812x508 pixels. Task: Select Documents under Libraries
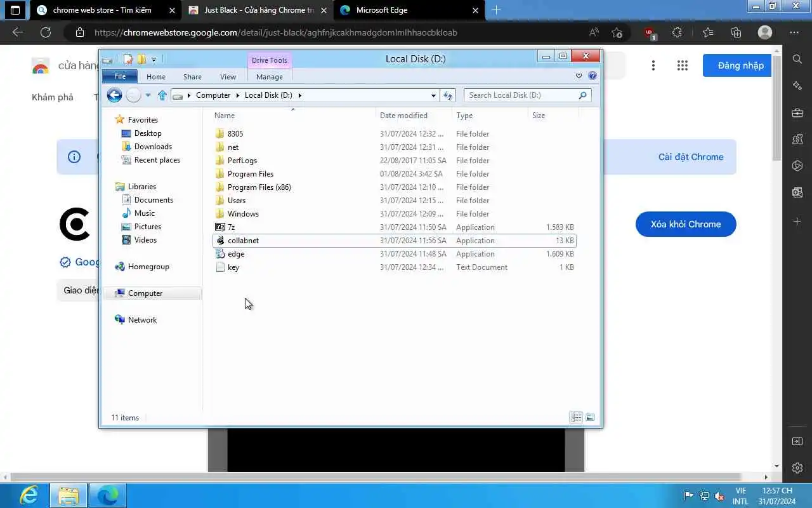click(154, 200)
